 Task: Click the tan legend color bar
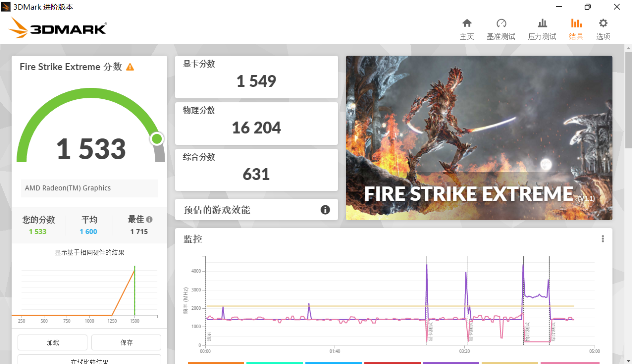pyautogui.click(x=510, y=363)
